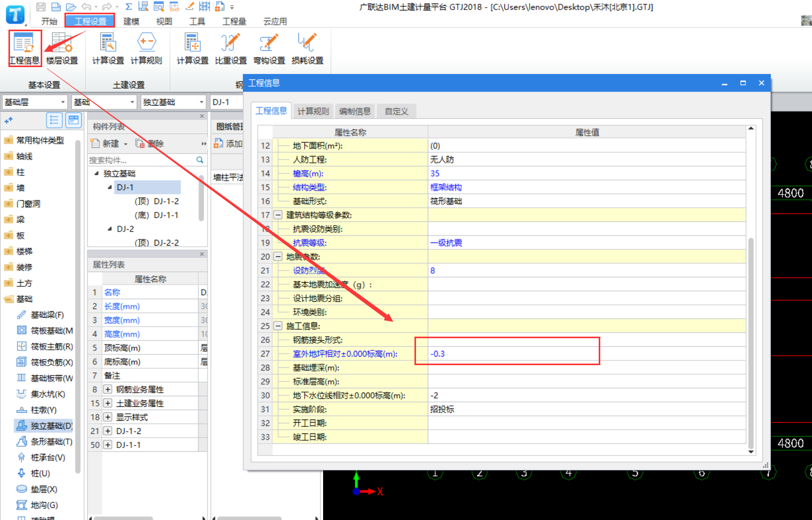Open 比重设置 ribbon tool
The image size is (812, 520).
pyautogui.click(x=231, y=48)
